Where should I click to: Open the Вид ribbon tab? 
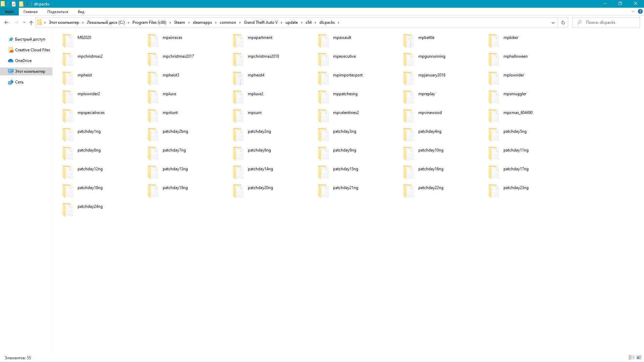(81, 12)
